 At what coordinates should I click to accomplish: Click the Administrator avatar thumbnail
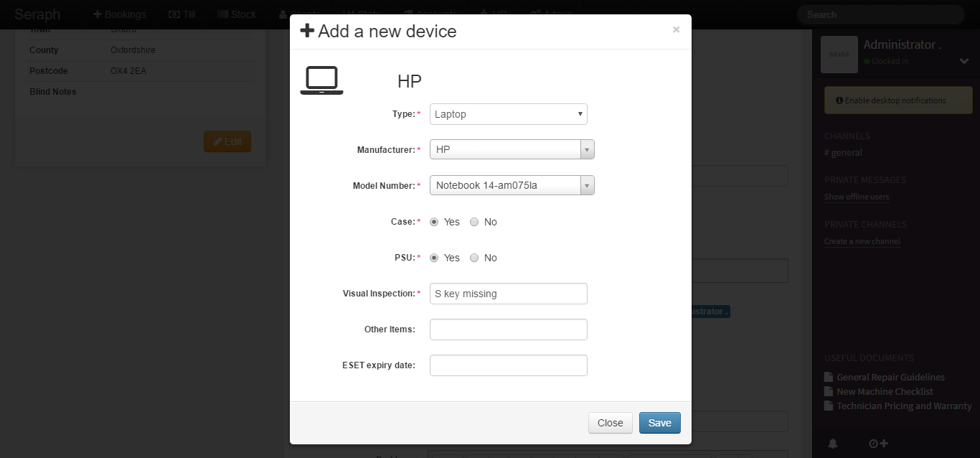click(x=839, y=55)
